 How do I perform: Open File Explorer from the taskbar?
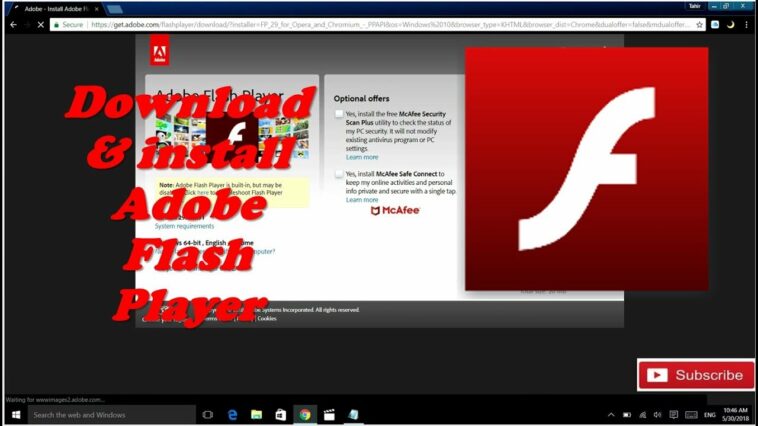coord(256,415)
